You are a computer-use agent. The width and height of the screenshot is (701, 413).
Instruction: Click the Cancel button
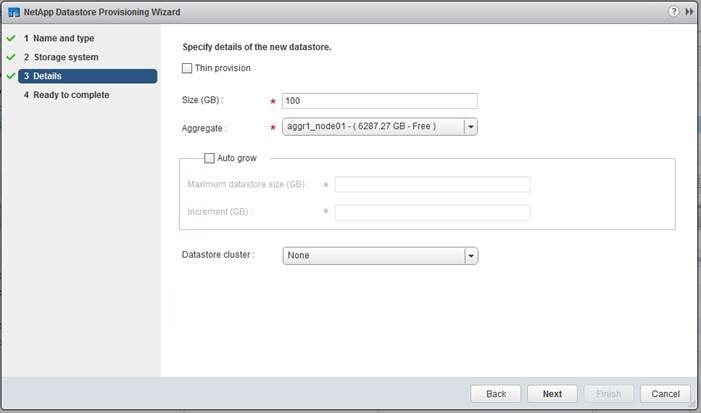(x=665, y=394)
